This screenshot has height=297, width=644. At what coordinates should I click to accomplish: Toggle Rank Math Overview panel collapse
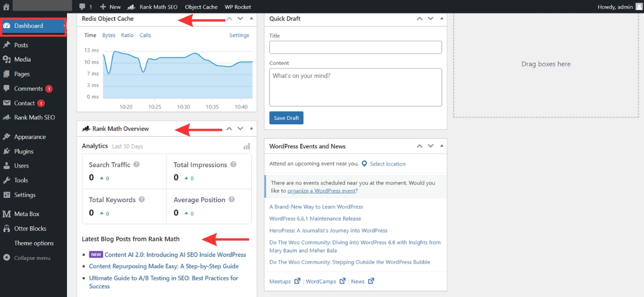tap(251, 129)
